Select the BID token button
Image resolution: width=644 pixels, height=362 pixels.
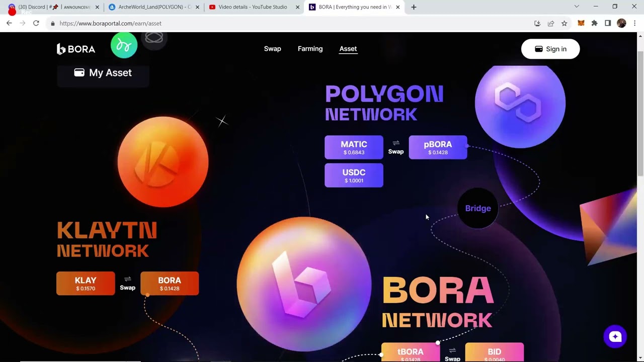pos(494,352)
